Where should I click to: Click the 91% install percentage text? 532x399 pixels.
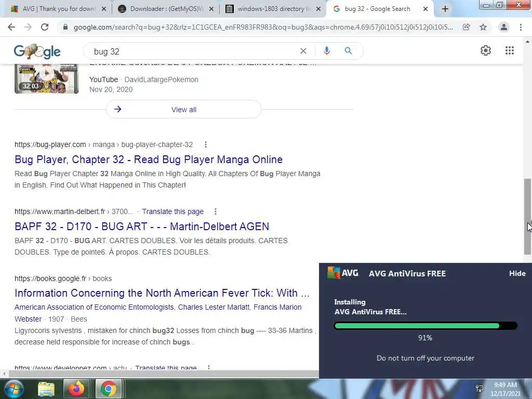click(425, 338)
